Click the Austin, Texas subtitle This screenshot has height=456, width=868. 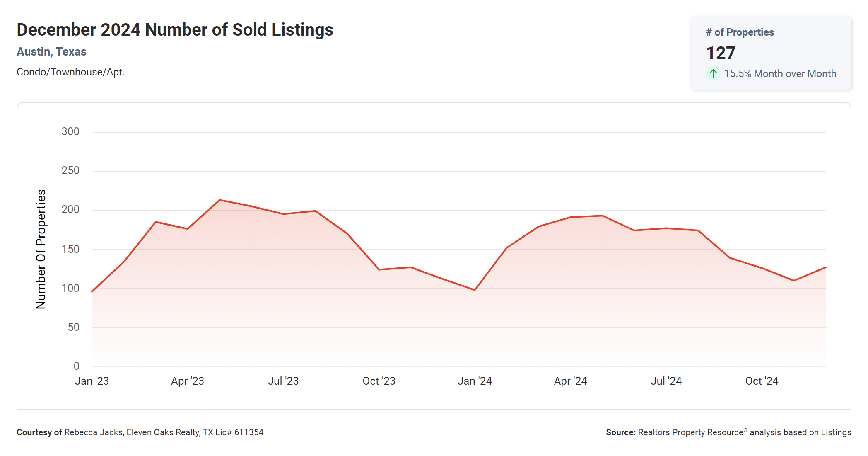point(51,52)
